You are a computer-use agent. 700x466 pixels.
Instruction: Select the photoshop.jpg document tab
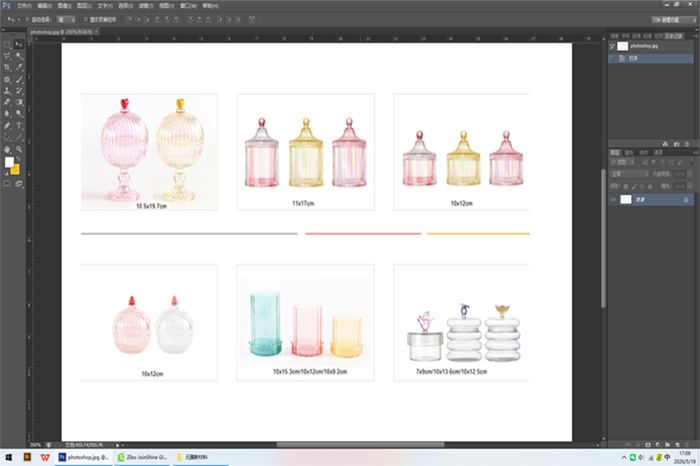click(x=61, y=32)
